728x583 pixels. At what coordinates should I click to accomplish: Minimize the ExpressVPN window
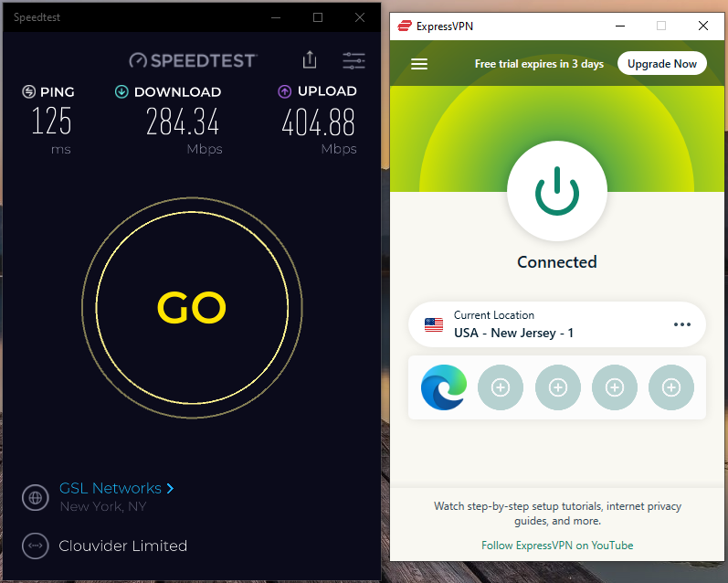tap(620, 26)
